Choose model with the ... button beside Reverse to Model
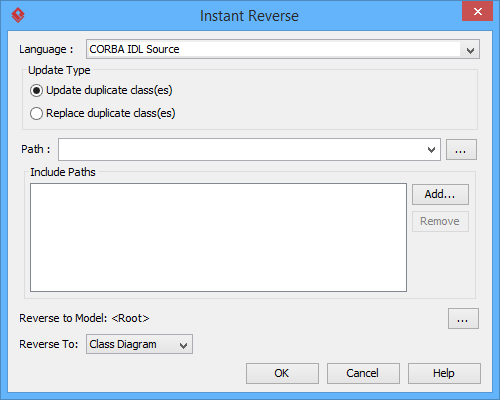The height and width of the screenshot is (400, 500). [463, 319]
